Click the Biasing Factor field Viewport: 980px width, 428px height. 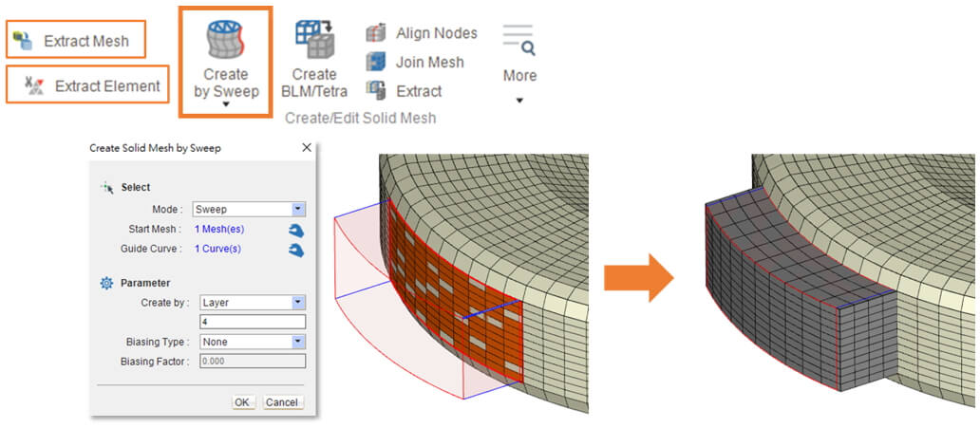pos(252,362)
